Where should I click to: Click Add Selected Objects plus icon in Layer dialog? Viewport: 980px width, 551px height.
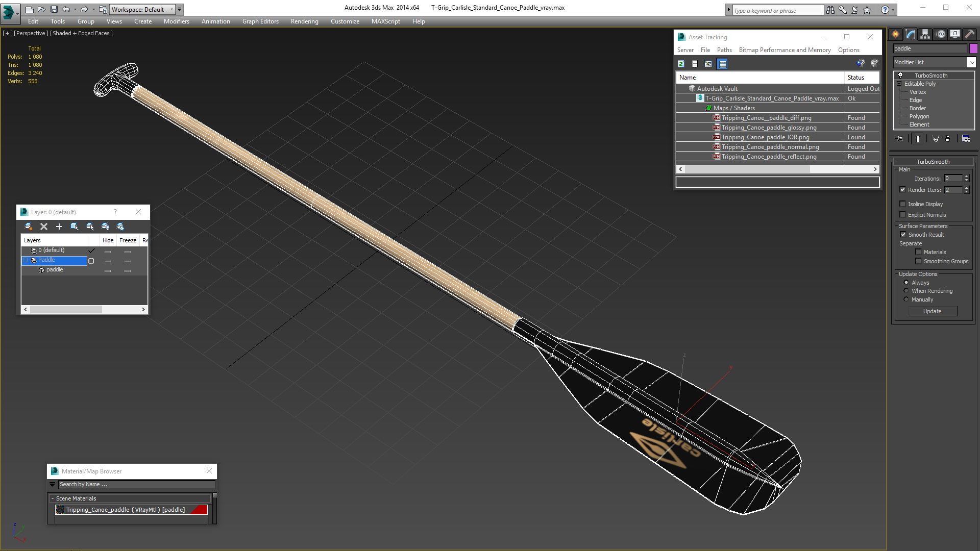coord(59,226)
